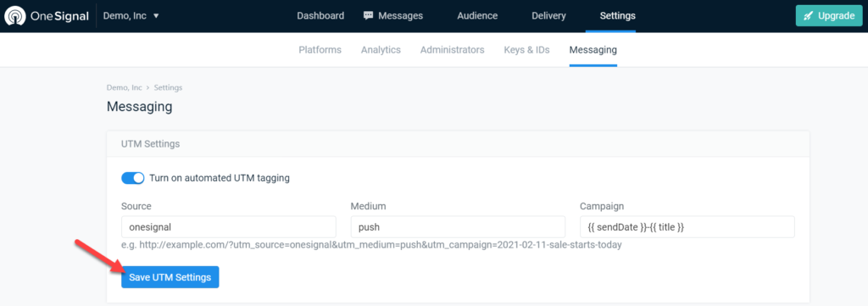Focus the Source input field

tap(229, 227)
